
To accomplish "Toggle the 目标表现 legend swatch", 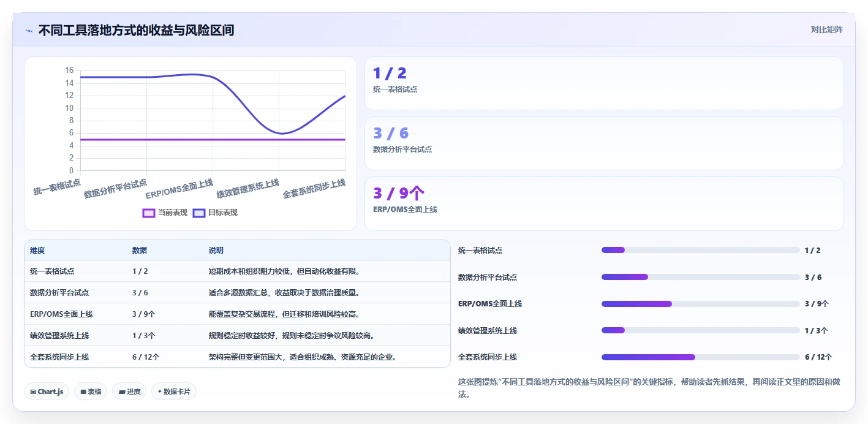I will pyautogui.click(x=198, y=213).
